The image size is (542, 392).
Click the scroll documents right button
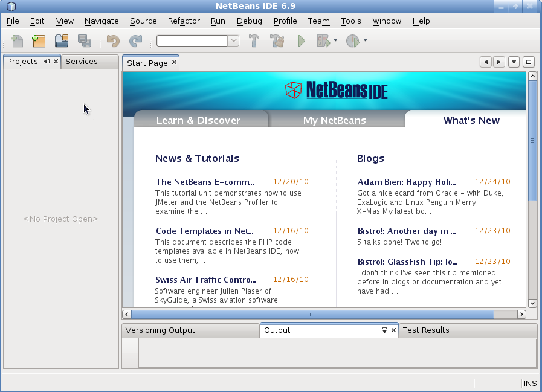[498, 62]
